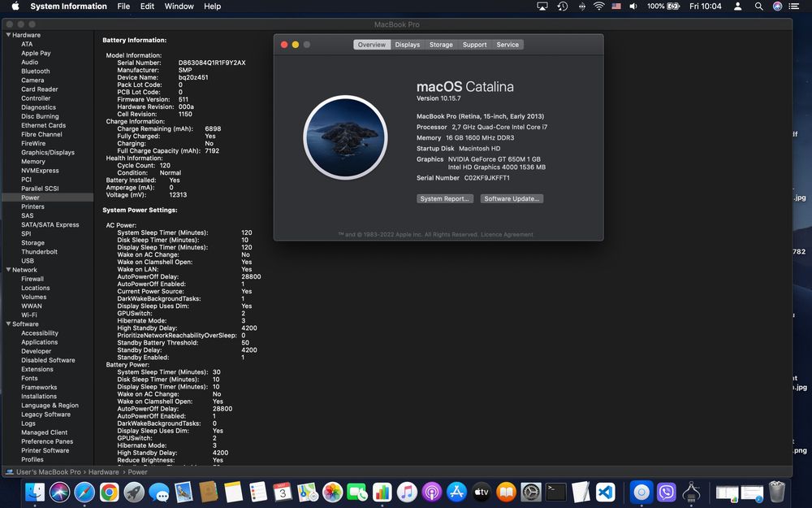Select Wi-Fi under Network
Viewport: 812px width, 508px height.
tap(29, 315)
